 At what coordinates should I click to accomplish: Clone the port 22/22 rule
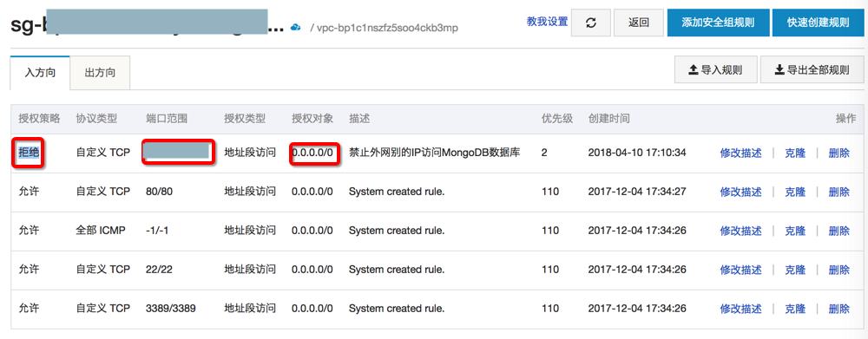tap(795, 270)
